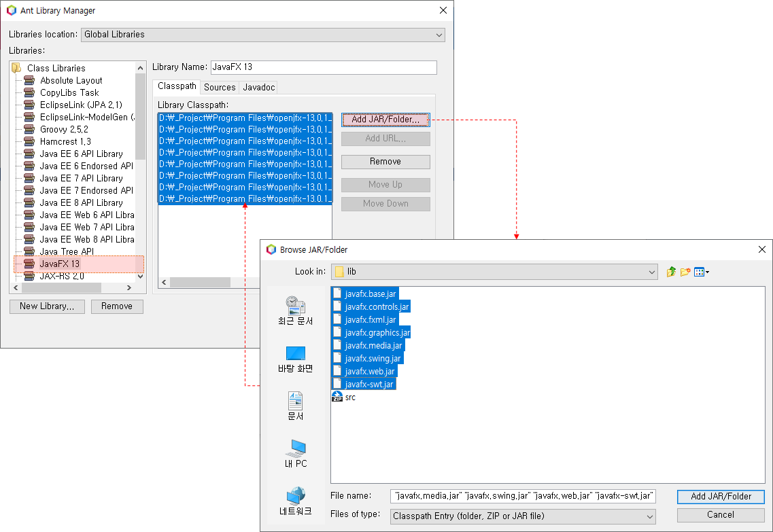Open the Files of type dropdown
The image size is (773, 532).
click(x=523, y=516)
